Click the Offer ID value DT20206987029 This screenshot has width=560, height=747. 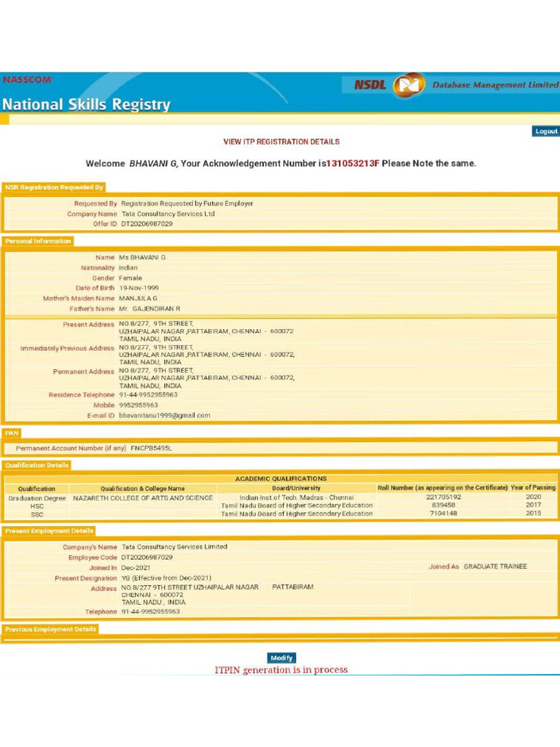(147, 223)
